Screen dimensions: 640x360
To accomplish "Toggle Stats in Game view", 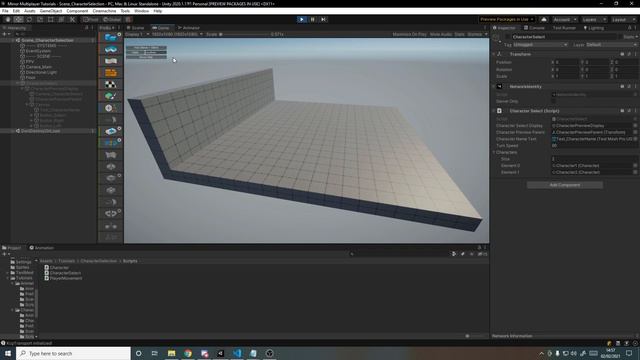I will pyautogui.click(x=460, y=34).
